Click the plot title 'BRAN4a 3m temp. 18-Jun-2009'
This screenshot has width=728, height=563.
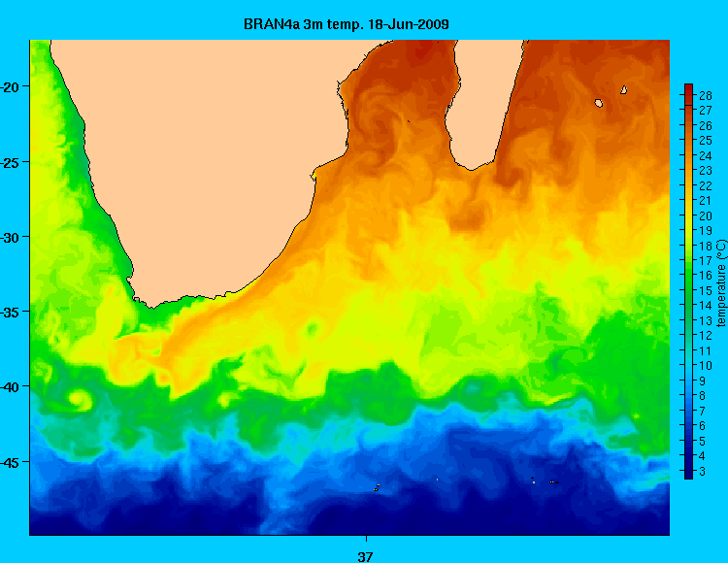click(346, 24)
